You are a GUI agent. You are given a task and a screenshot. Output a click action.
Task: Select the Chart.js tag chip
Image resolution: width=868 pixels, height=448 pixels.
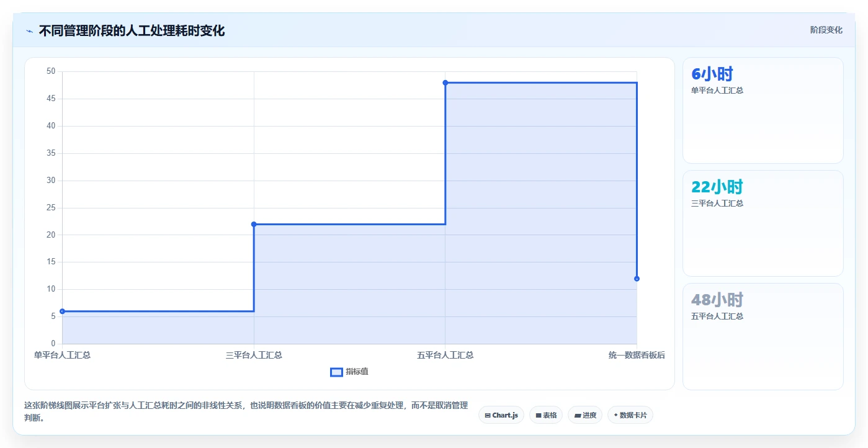click(x=501, y=415)
